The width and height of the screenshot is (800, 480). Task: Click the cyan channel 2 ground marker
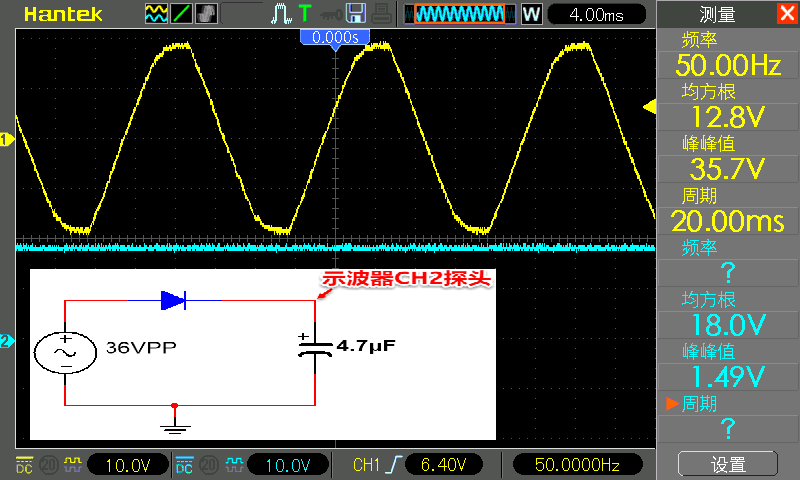(x=7, y=341)
